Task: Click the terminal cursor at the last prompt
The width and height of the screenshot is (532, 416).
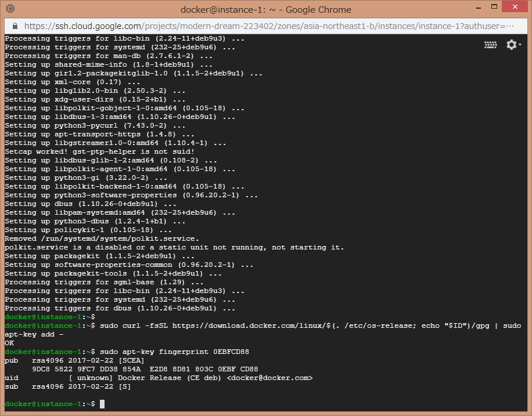Action: pyautogui.click(x=102, y=404)
